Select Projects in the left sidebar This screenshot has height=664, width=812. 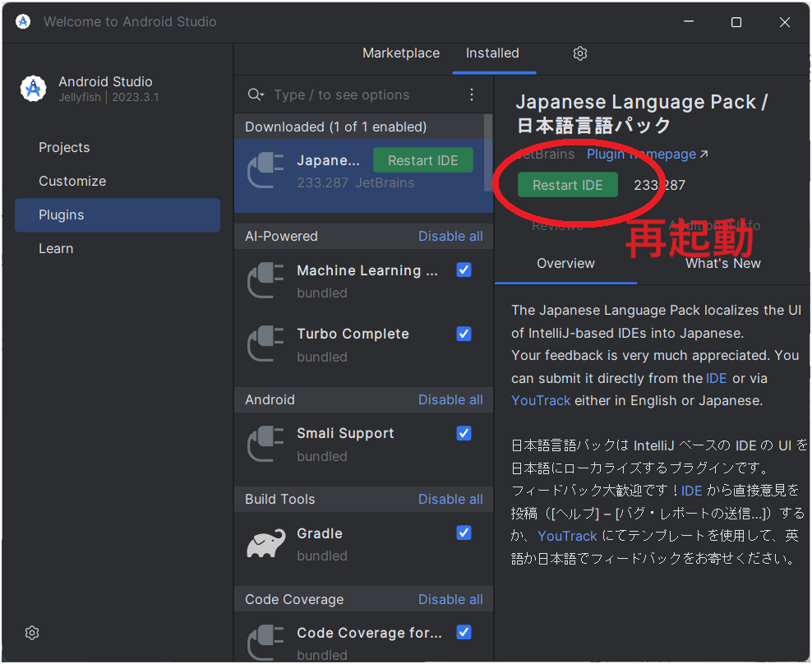64,147
